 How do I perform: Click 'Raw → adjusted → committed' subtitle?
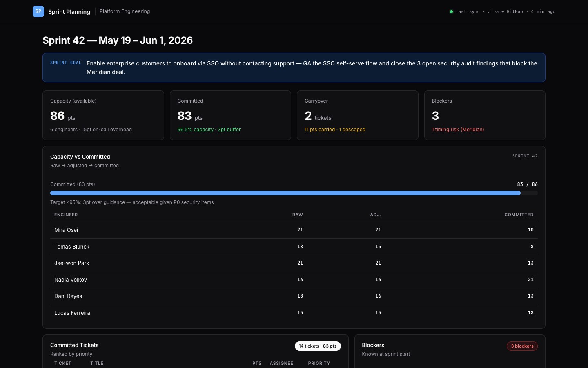point(85,166)
